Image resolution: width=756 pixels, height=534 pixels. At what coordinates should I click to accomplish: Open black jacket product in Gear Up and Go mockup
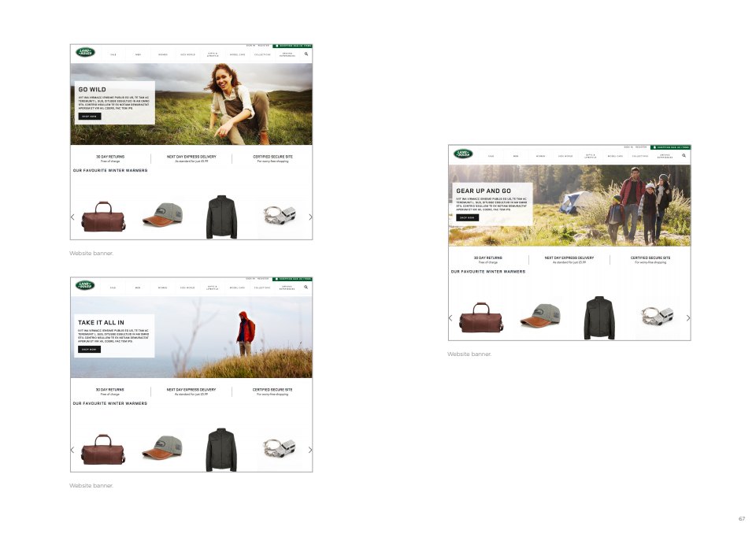pos(599,318)
